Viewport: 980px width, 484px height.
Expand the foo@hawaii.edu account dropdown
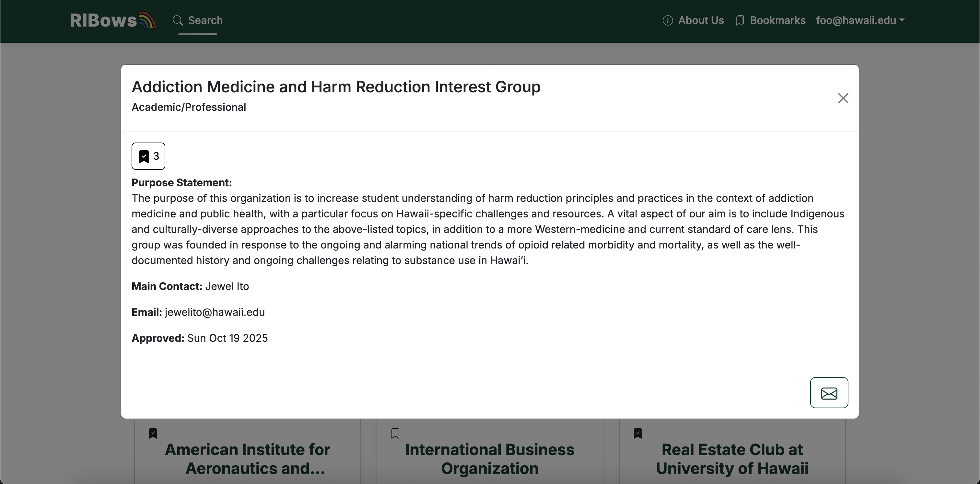click(856, 20)
